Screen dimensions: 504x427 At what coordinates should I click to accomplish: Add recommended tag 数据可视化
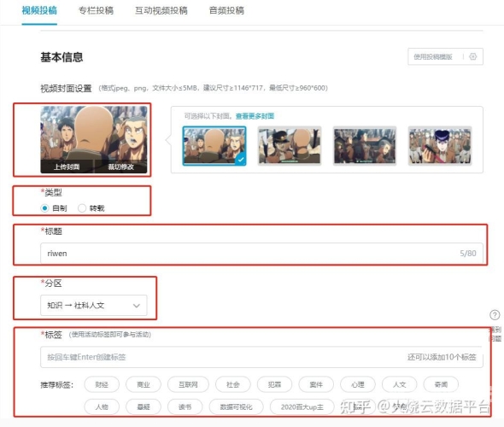point(237,407)
